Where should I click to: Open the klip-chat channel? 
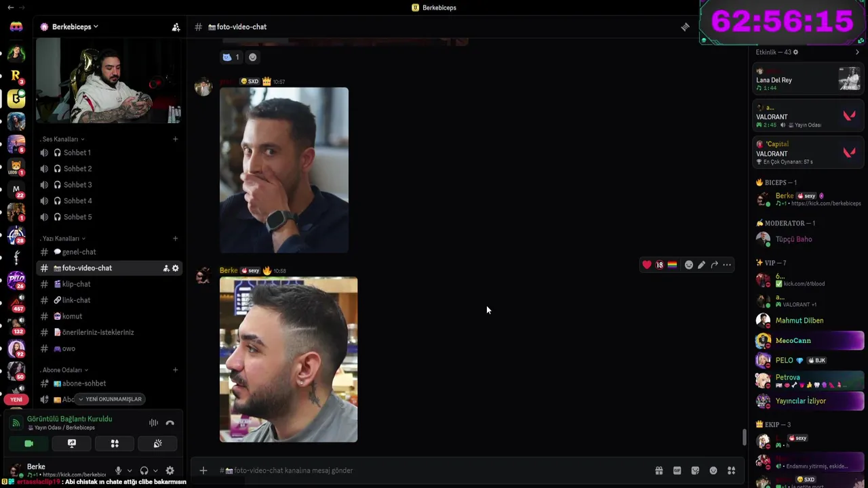click(108, 284)
